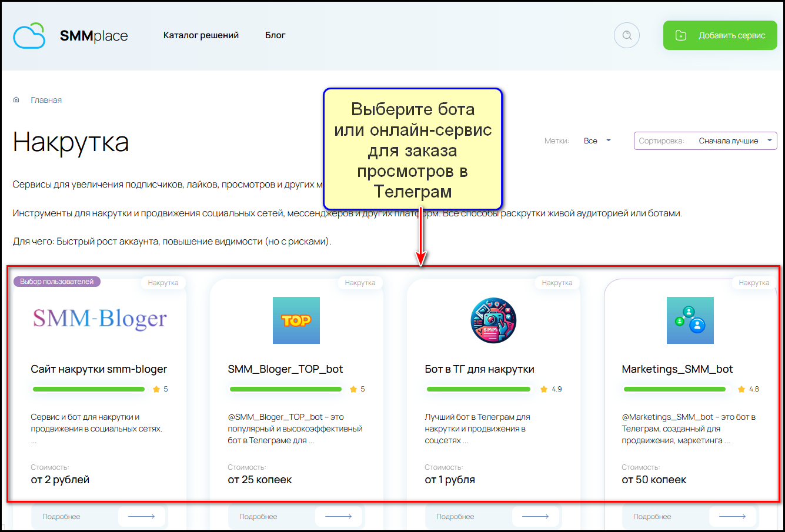Viewport: 785px width, 532px height.
Task: Go to the "Блог" menu item
Action: (275, 35)
